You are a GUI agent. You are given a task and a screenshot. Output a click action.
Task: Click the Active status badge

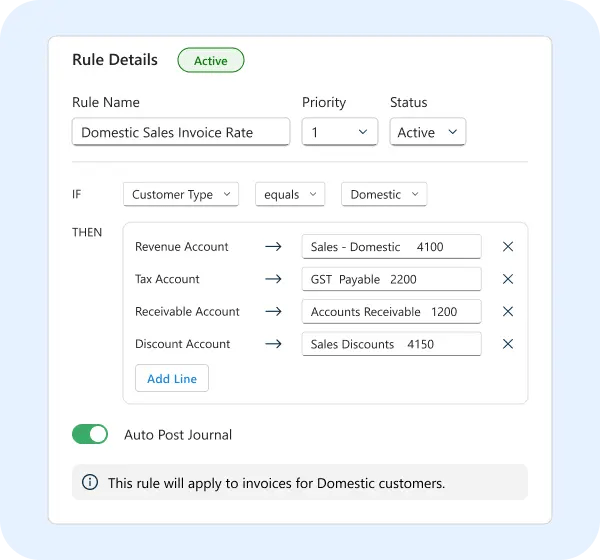tap(211, 60)
